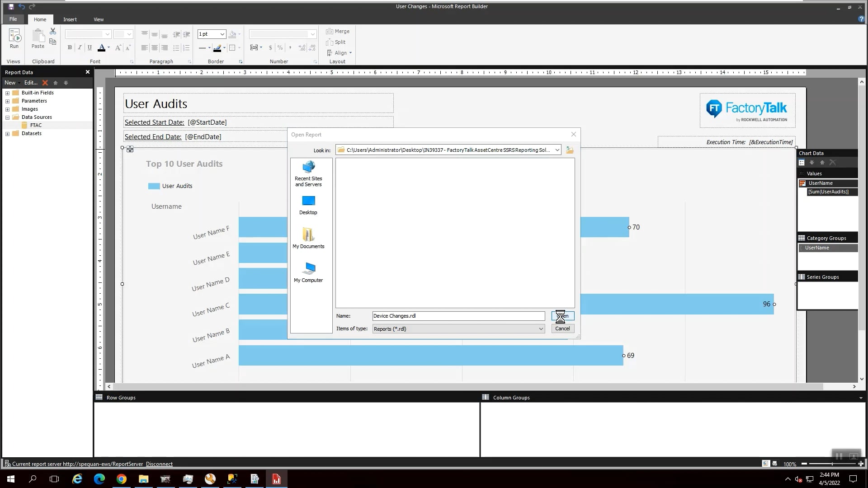
Task: Click the Split icon in Layout group
Action: tap(336, 42)
